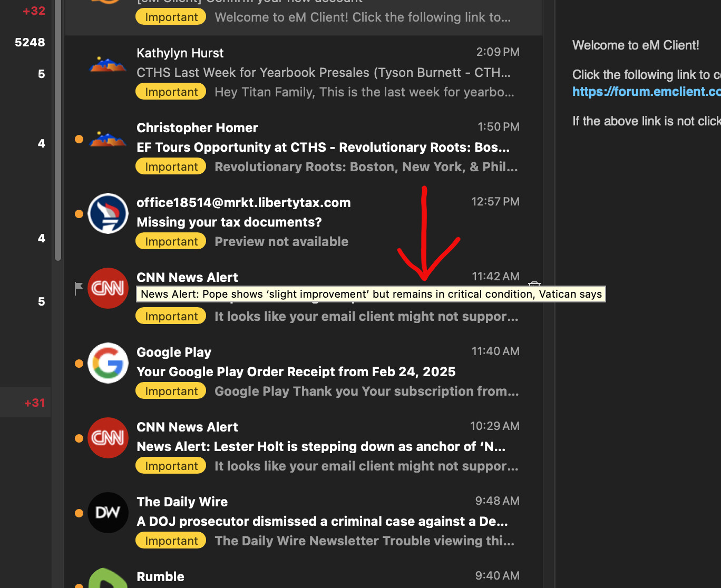Toggle unread dot on Missing your tax documents email

[79, 214]
